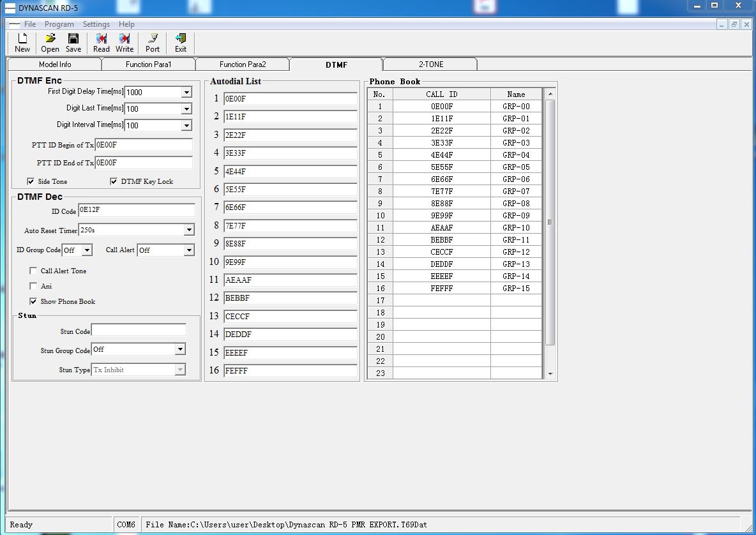Click the Name column header
The width and height of the screenshot is (756, 535).
click(516, 94)
